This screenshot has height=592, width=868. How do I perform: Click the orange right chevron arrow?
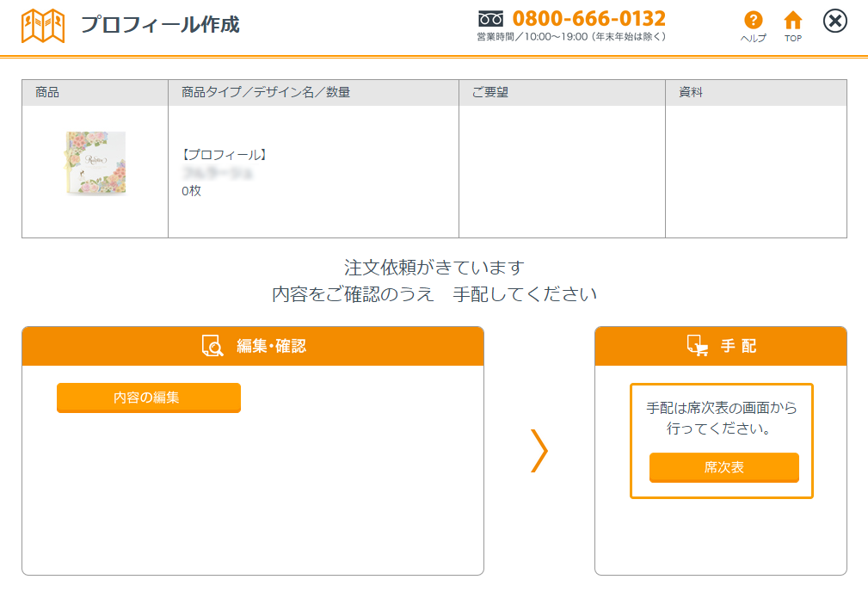click(x=539, y=450)
